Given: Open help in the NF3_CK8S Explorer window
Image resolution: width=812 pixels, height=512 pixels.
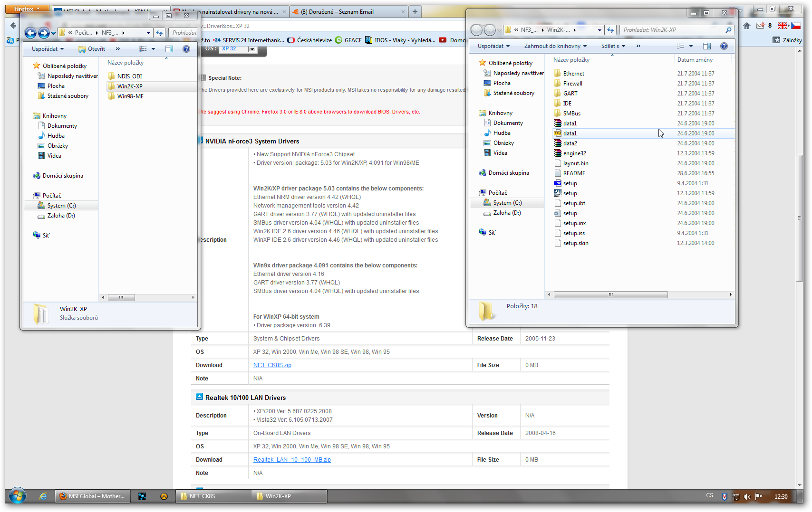Looking at the screenshot, I should pos(186,49).
